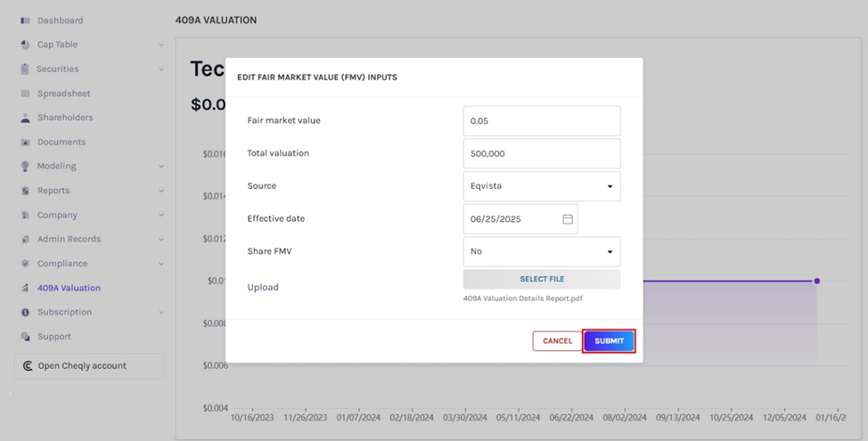
Task: Open the Share FMV dropdown
Action: (x=542, y=252)
